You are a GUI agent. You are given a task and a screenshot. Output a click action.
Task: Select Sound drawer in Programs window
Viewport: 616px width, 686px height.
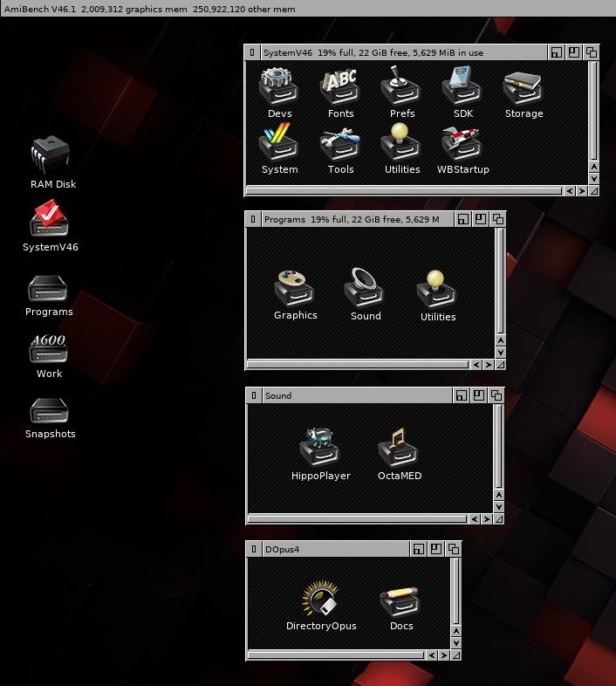[x=365, y=287]
